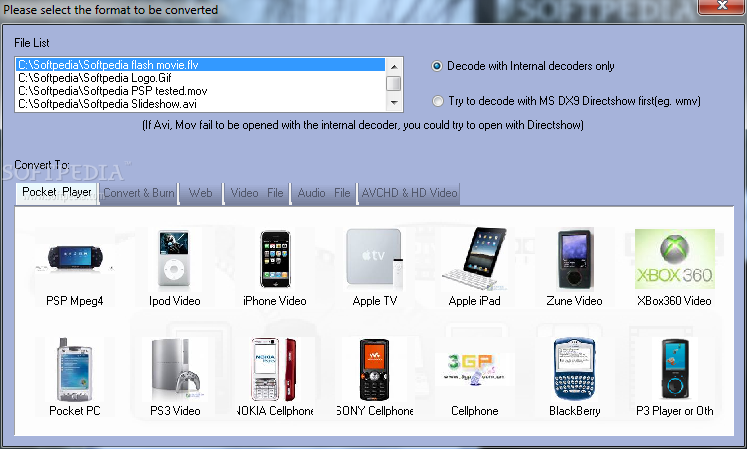Choose the BlackBerry phone icon
The width and height of the screenshot is (747, 449).
click(575, 369)
